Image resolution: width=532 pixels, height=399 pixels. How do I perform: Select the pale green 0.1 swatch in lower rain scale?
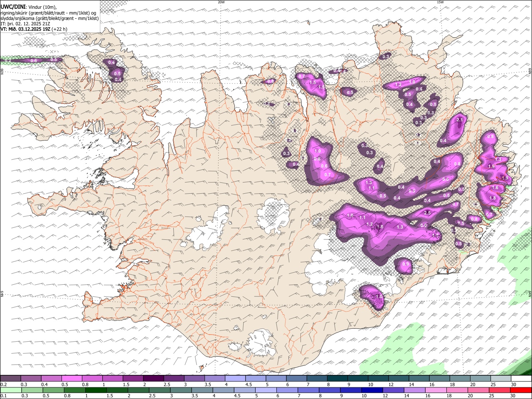click(10, 390)
